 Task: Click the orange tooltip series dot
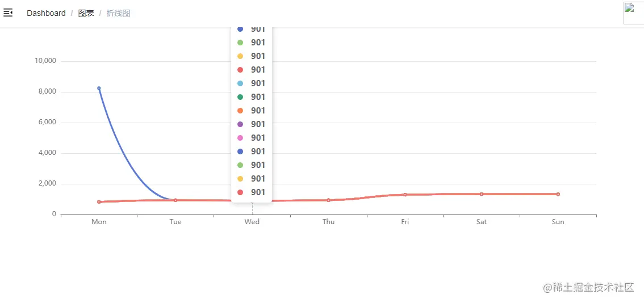[240, 111]
